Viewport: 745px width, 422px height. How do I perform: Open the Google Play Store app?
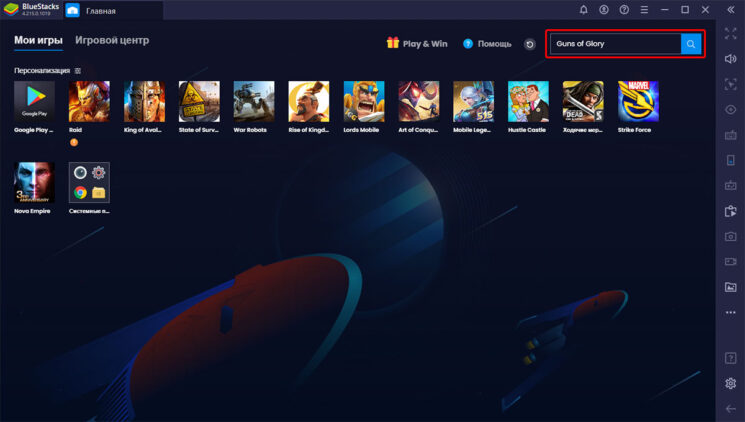click(34, 101)
